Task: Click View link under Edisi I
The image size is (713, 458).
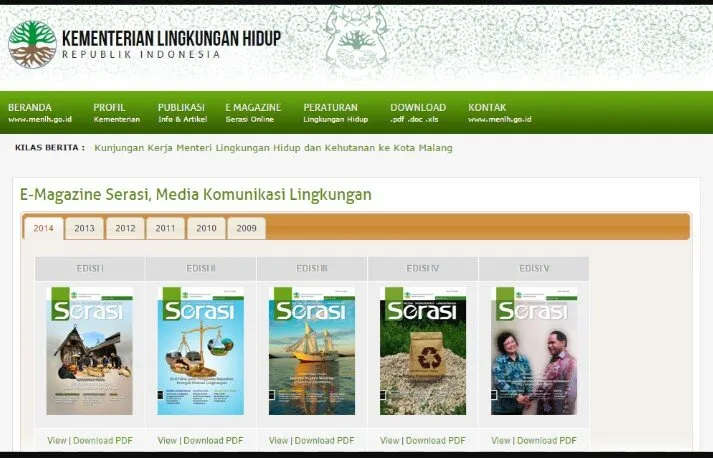Action: (x=56, y=441)
